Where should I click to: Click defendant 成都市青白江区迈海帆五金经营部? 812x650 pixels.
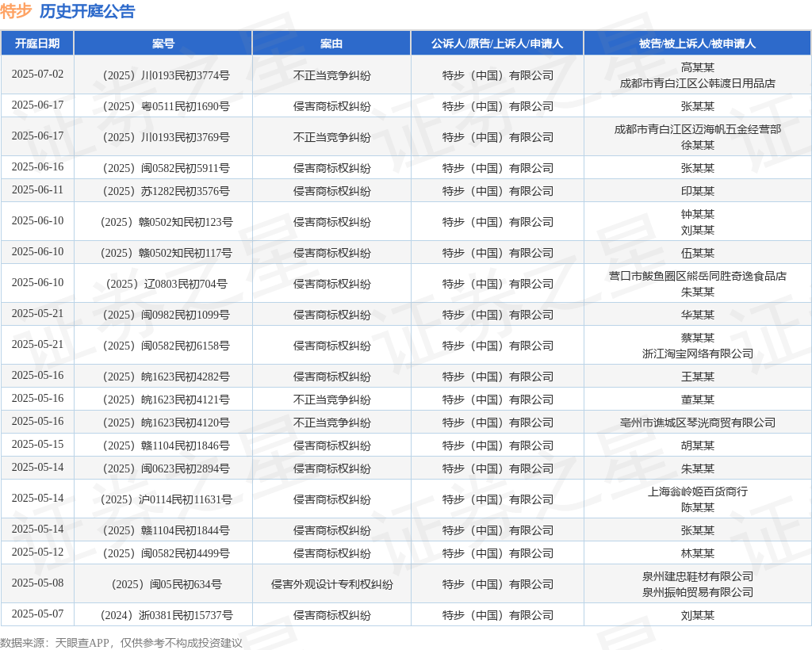point(698,129)
